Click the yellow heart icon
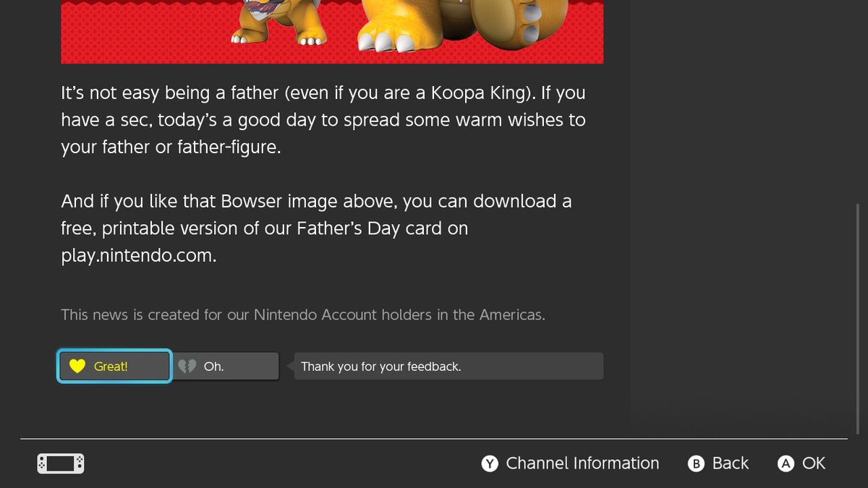The width and height of the screenshot is (868, 488). [x=77, y=367]
